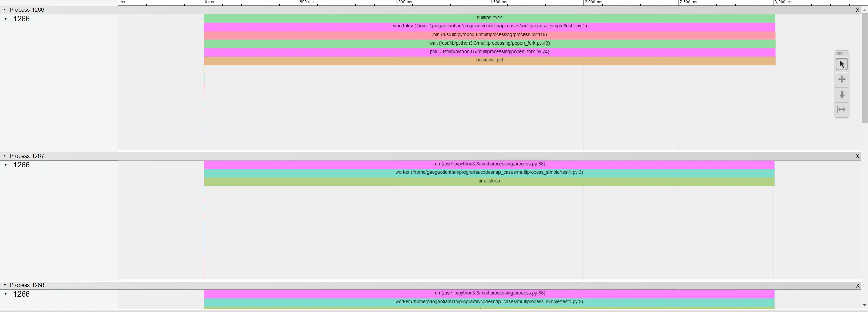
Task: Select the pointer selection tool
Action: (x=842, y=64)
